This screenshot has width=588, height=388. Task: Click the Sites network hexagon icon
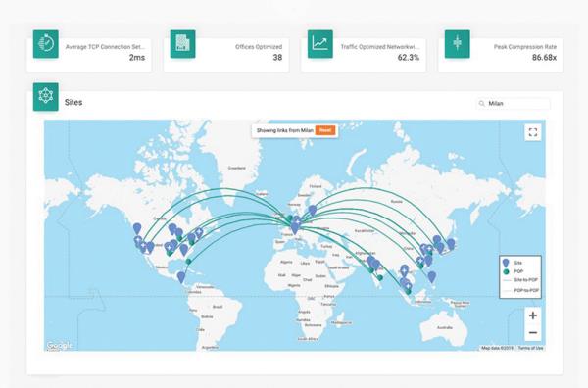pos(46,97)
